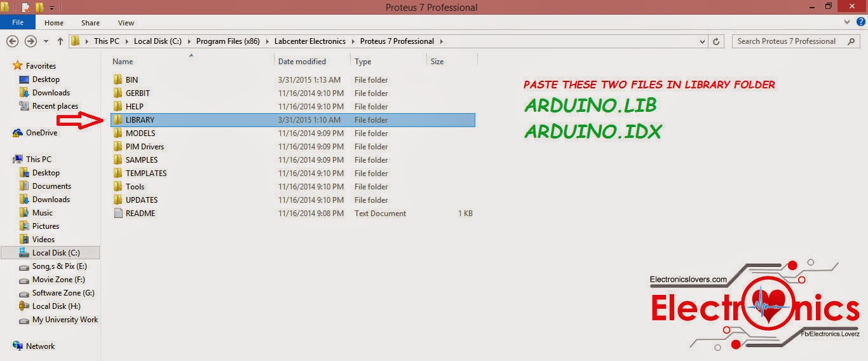Select the BIN folder icon
The image size is (868, 361).
(118, 80)
